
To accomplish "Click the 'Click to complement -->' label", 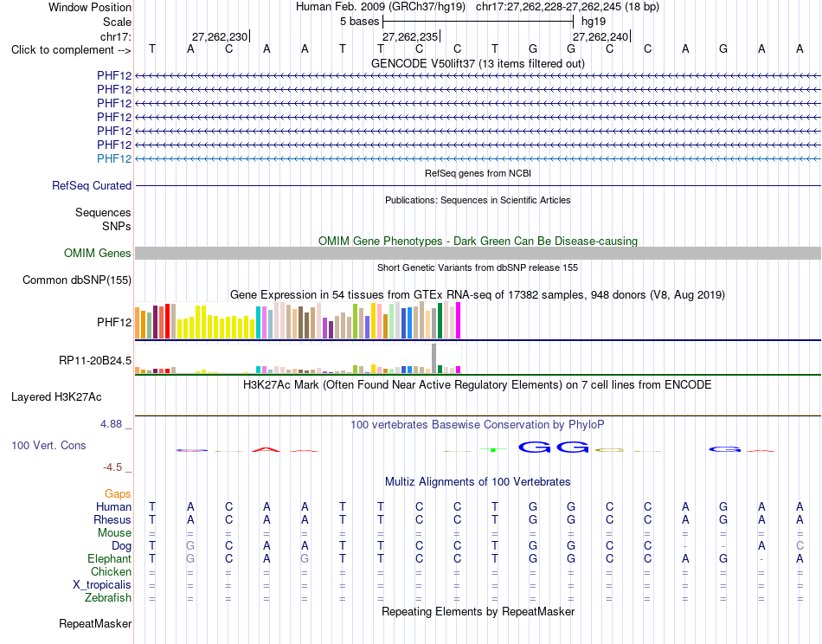I will [x=71, y=50].
